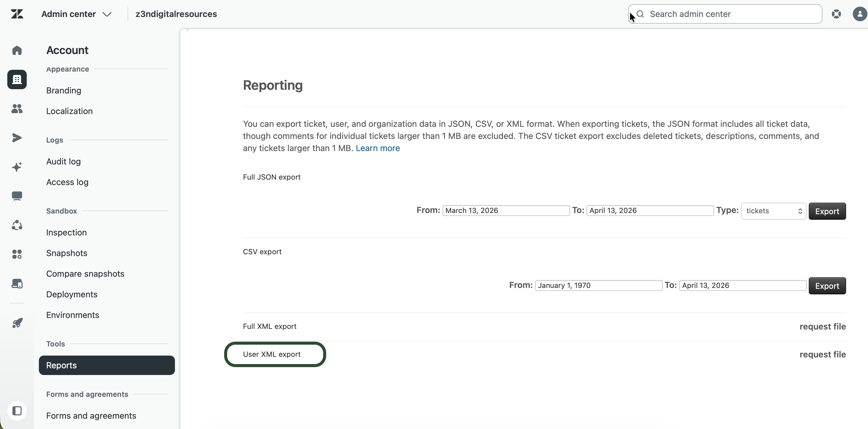
Task: Open the People section icon
Action: tap(17, 108)
